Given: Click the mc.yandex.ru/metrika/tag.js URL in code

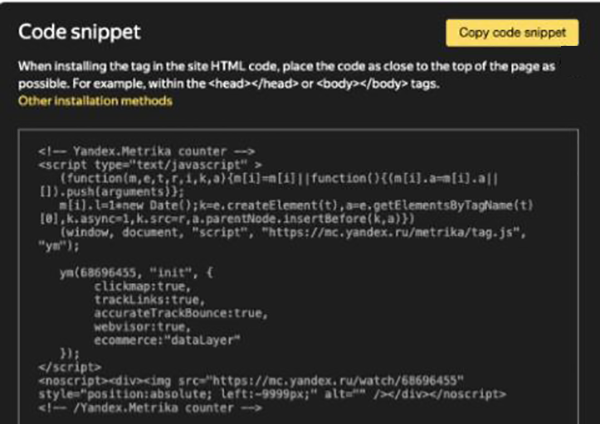Looking at the screenshot, I should pos(390,232).
